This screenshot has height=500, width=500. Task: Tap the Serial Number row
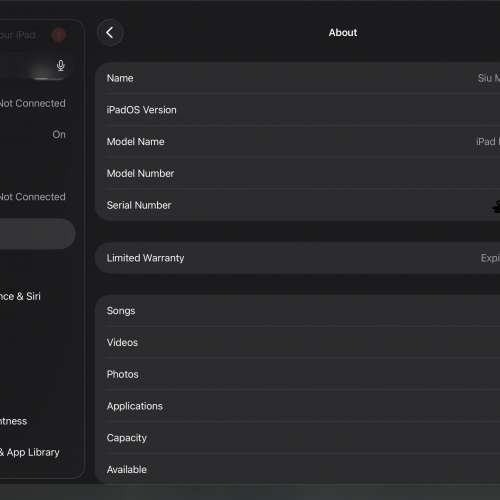pyautogui.click(x=297, y=205)
